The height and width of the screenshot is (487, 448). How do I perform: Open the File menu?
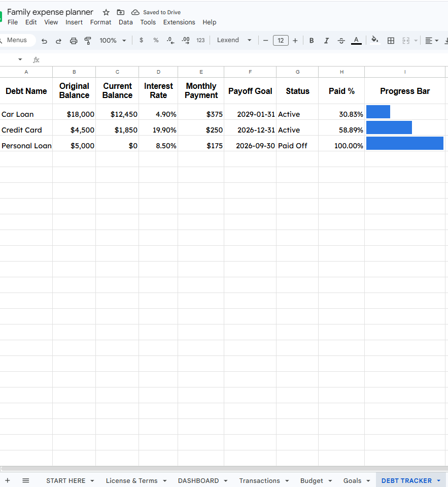(x=13, y=22)
